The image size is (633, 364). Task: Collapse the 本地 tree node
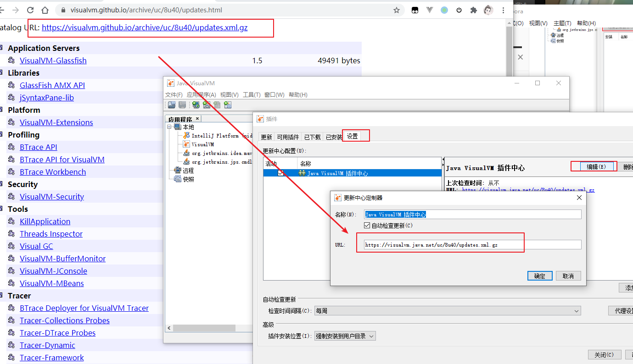coord(169,127)
